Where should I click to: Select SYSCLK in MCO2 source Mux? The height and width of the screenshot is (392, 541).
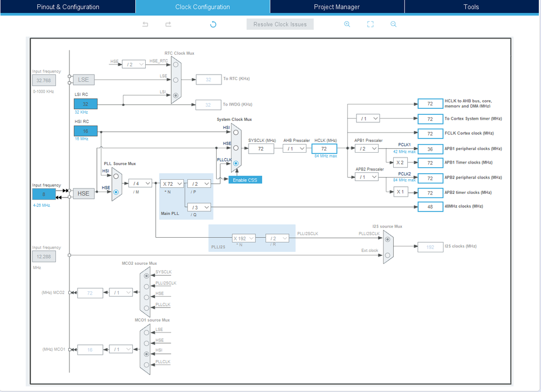click(x=147, y=276)
